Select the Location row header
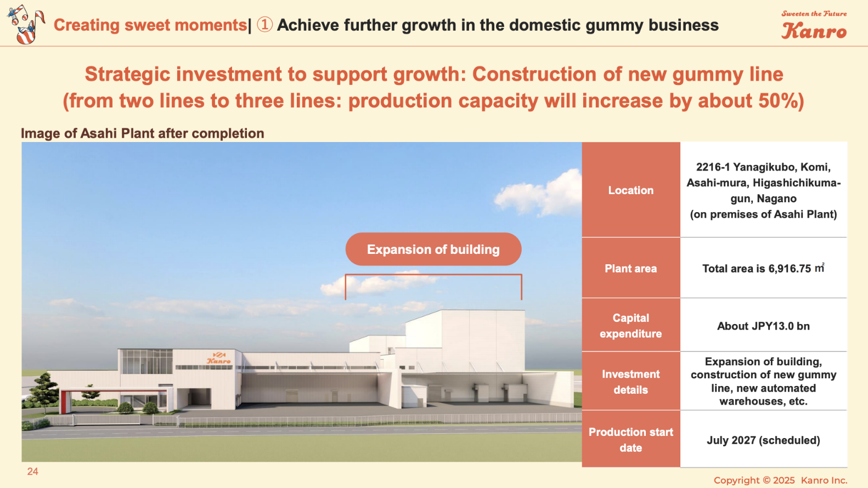 pyautogui.click(x=630, y=190)
